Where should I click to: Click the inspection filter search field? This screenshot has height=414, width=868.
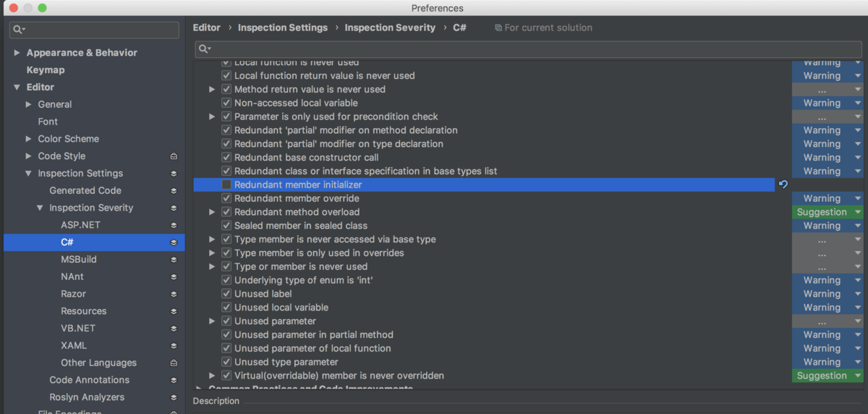click(528, 48)
